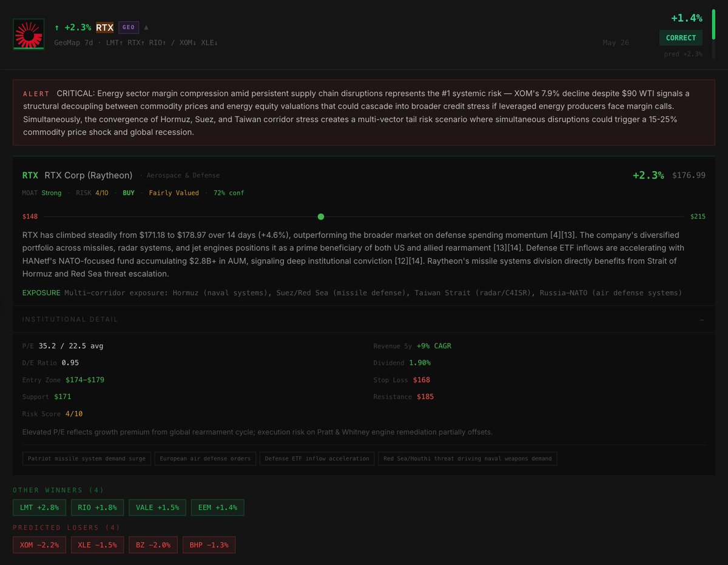
Task: Click the green RTX ticker in detail card
Action: tap(30, 175)
